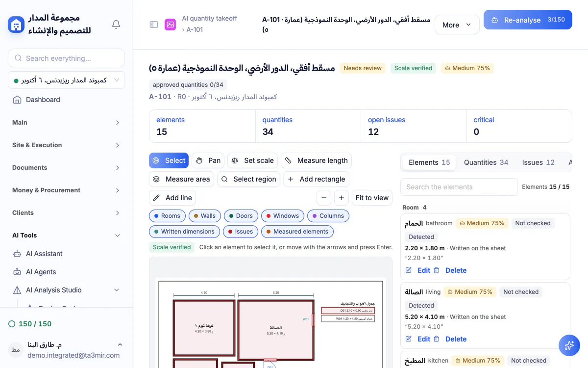Open the notifications bell
Viewport: 588px width, 368px height.
(116, 24)
